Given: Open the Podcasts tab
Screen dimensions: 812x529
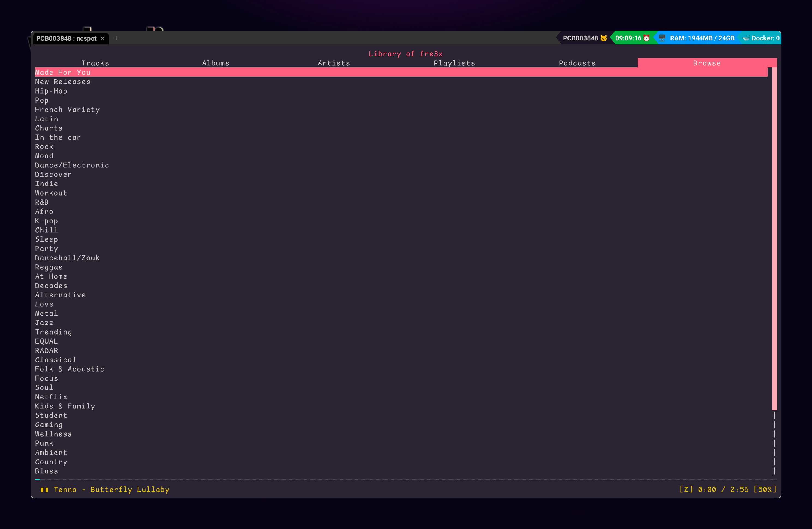Looking at the screenshot, I should 577,63.
